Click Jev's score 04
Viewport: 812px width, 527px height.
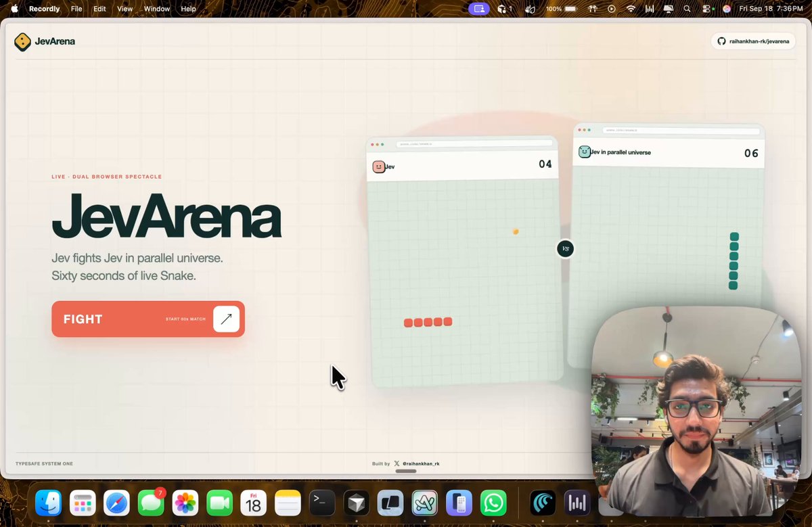pyautogui.click(x=545, y=164)
